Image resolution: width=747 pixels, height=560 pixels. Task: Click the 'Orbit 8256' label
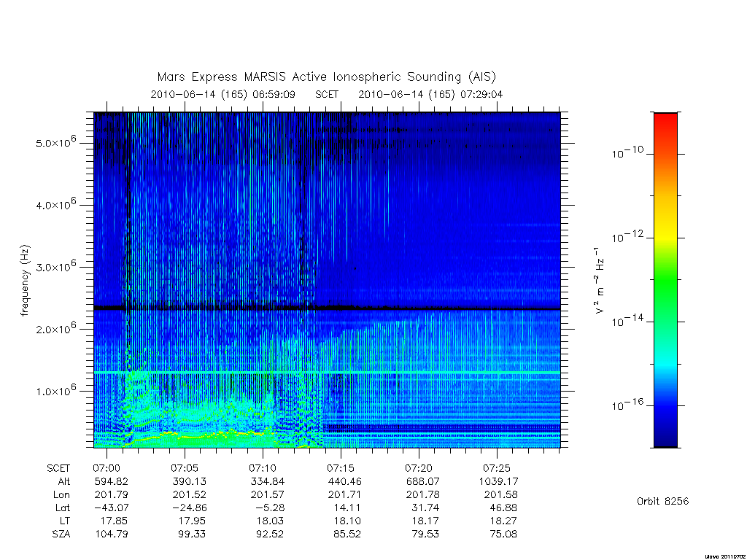[662, 502]
